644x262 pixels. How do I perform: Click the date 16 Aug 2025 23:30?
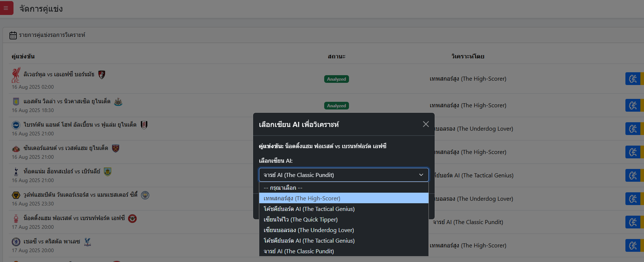[x=33, y=204]
